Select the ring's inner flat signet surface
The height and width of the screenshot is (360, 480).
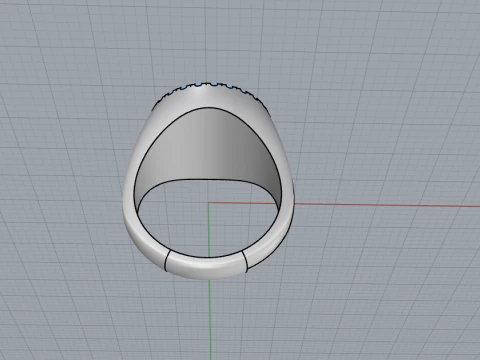click(208, 147)
